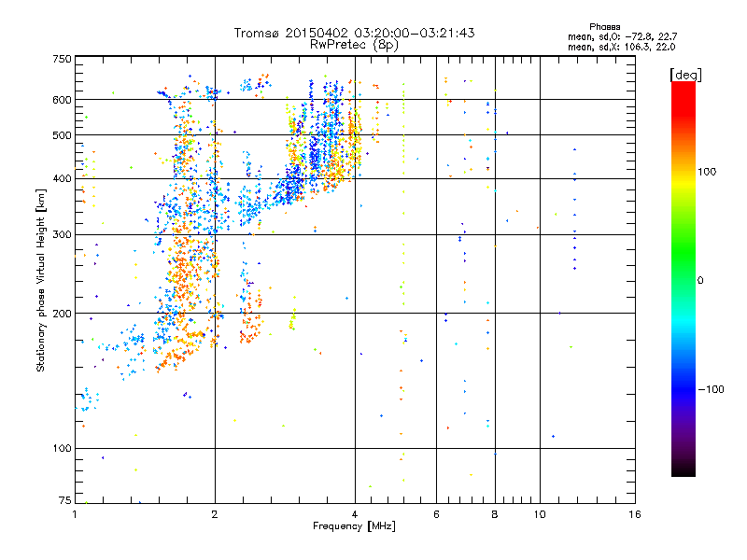Click the x-axis tick label 10
The width and height of the screenshot is (747, 560).
click(540, 514)
